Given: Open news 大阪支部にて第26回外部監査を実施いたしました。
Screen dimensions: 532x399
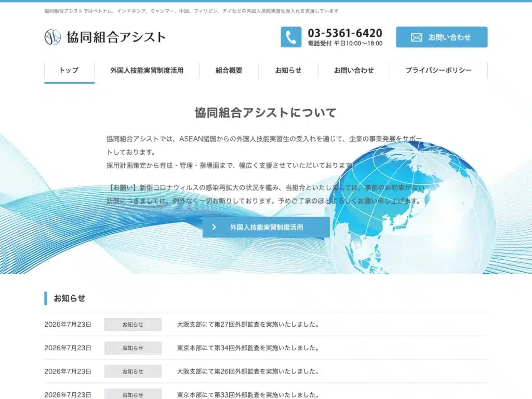Looking at the screenshot, I should 248,371.
